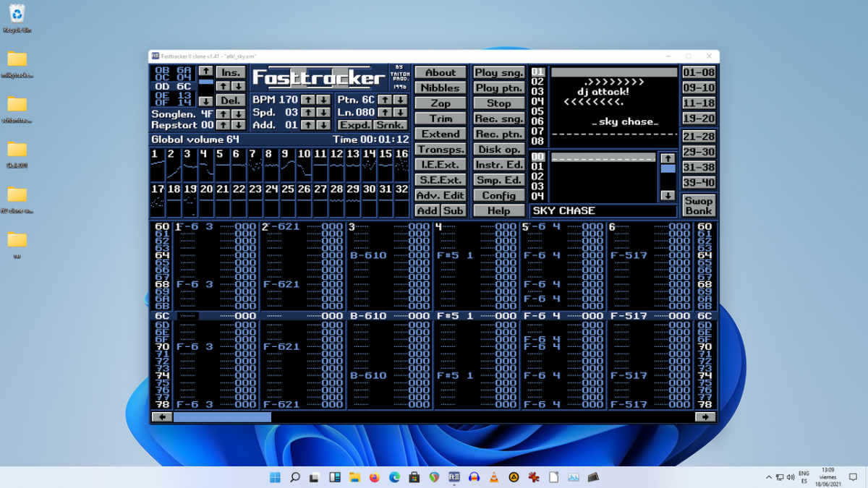Click the Rec. ptn. button

(498, 134)
